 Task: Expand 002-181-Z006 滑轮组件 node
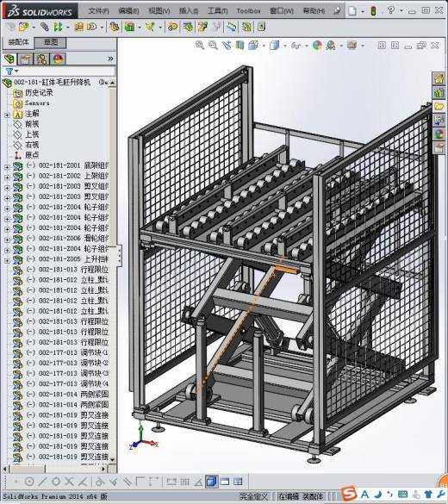click(x=7, y=240)
